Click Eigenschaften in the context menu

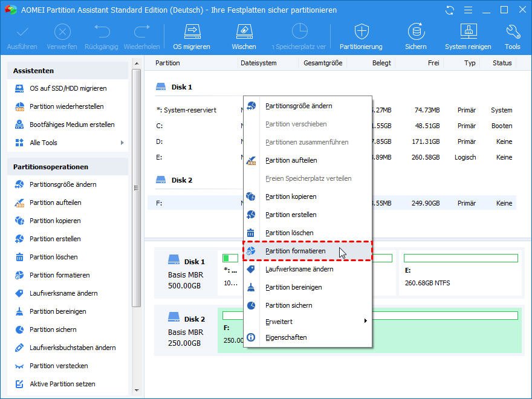click(285, 337)
